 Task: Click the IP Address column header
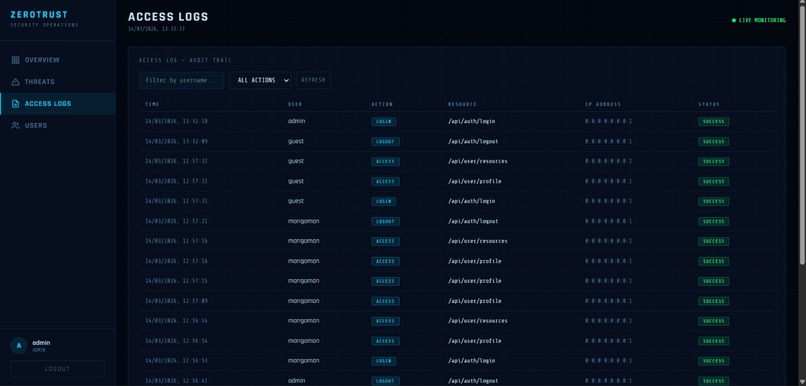[x=603, y=104]
